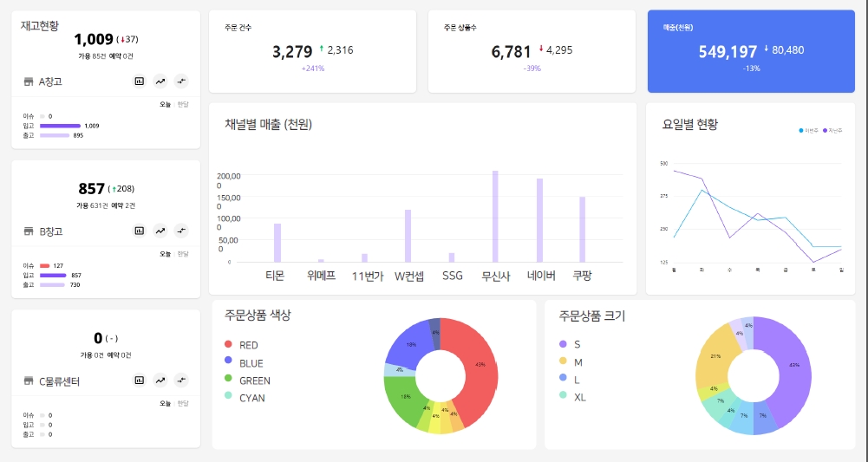Toggle the CYAN legend entry

[x=245, y=398]
